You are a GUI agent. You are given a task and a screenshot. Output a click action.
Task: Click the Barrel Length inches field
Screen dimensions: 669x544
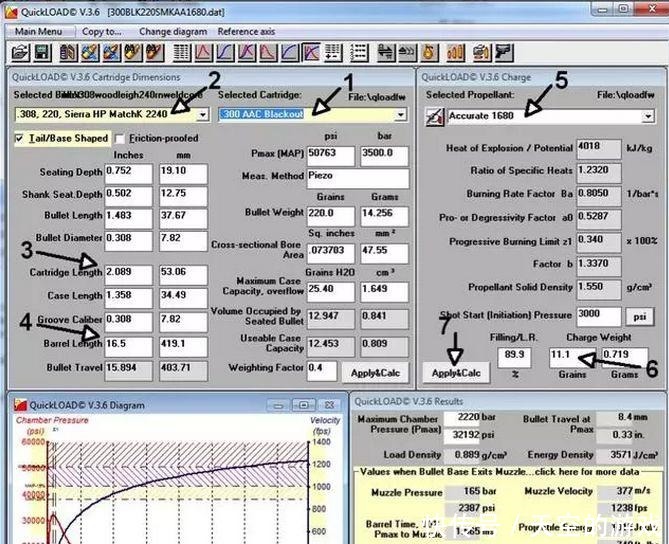[128, 347]
